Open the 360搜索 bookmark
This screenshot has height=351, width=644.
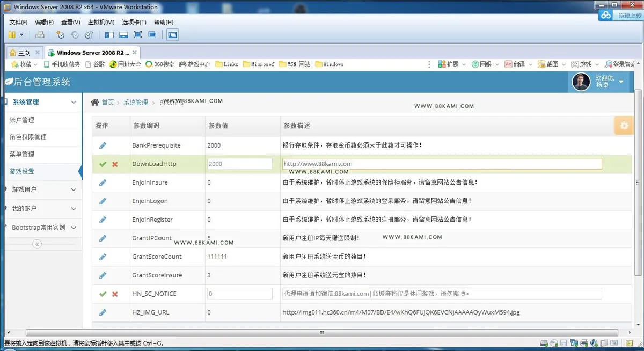click(x=160, y=64)
